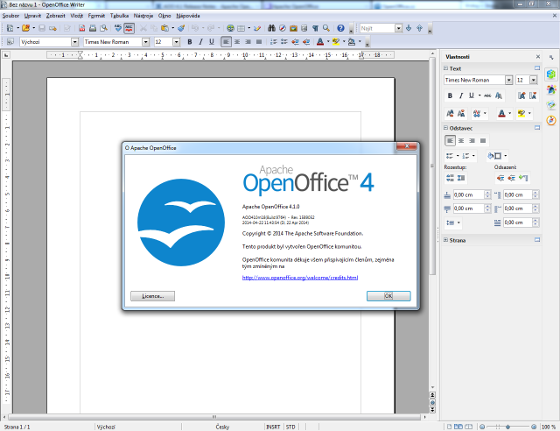Toggle Italic in the formatting toolbar
Screen dimensions: 560x431
click(200, 42)
